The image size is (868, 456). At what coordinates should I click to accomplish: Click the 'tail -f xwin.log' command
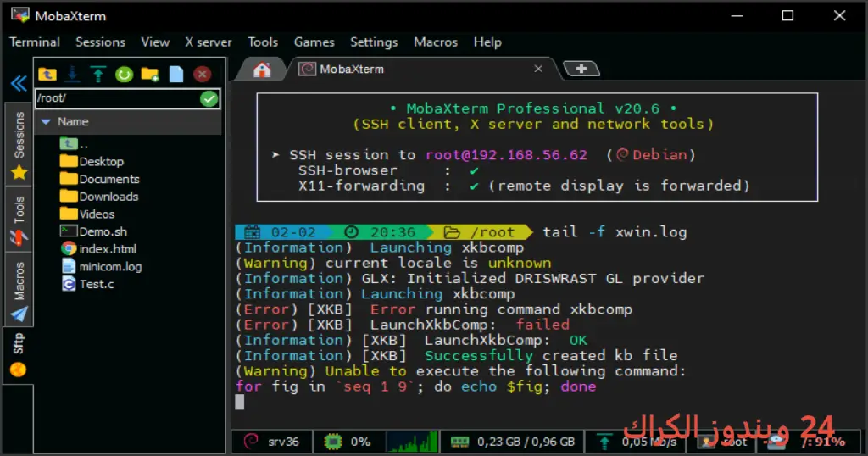point(615,232)
